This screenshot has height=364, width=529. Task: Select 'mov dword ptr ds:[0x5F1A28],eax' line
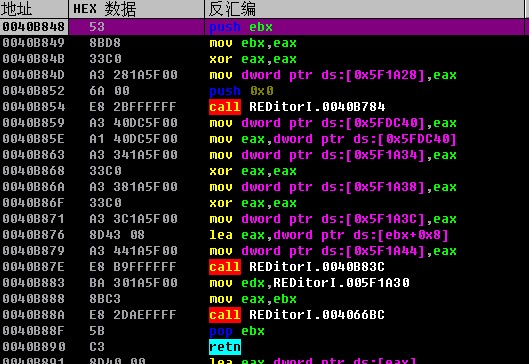coord(333,75)
